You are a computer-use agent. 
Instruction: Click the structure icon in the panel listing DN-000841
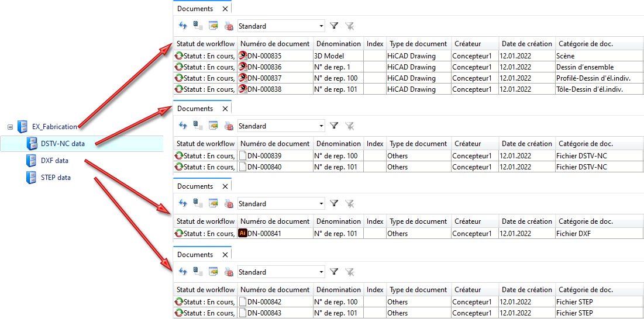(198, 203)
